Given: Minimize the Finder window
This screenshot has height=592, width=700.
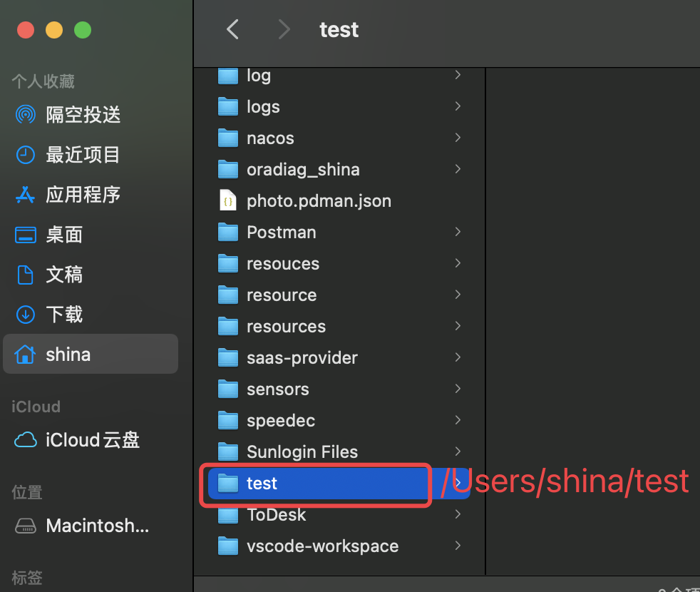Looking at the screenshot, I should pyautogui.click(x=54, y=30).
